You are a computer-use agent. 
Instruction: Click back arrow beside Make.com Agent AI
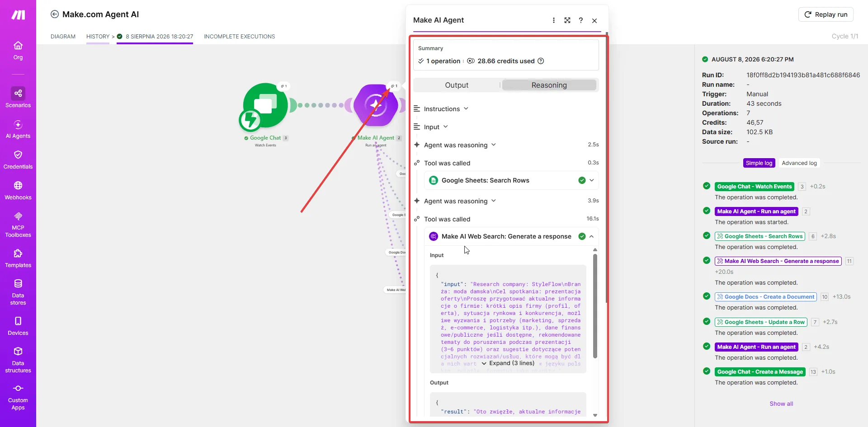point(55,14)
